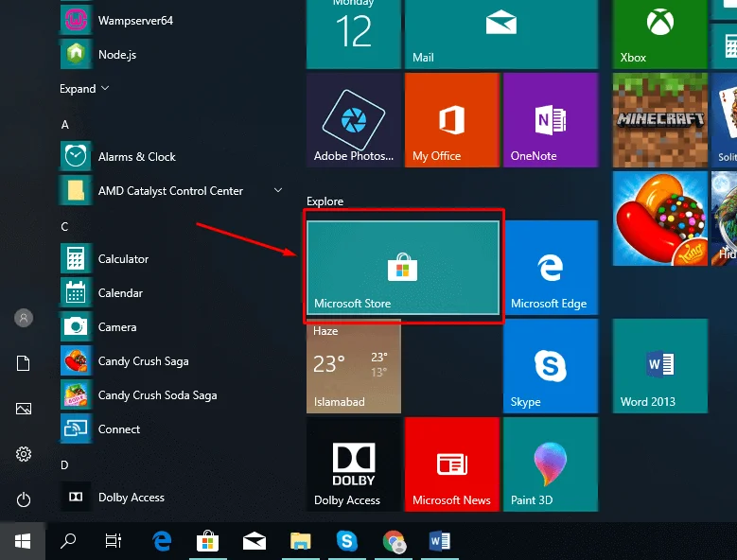
Task: Open the Xbox tile
Action: (660, 34)
